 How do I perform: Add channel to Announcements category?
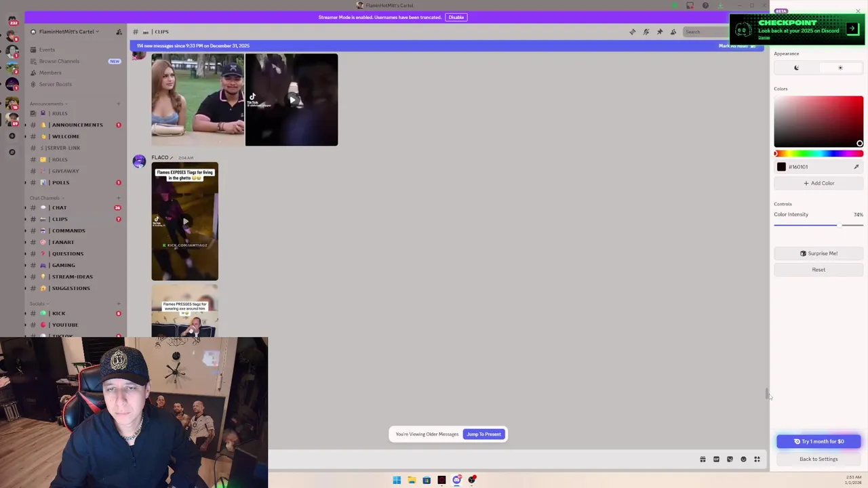tap(119, 104)
